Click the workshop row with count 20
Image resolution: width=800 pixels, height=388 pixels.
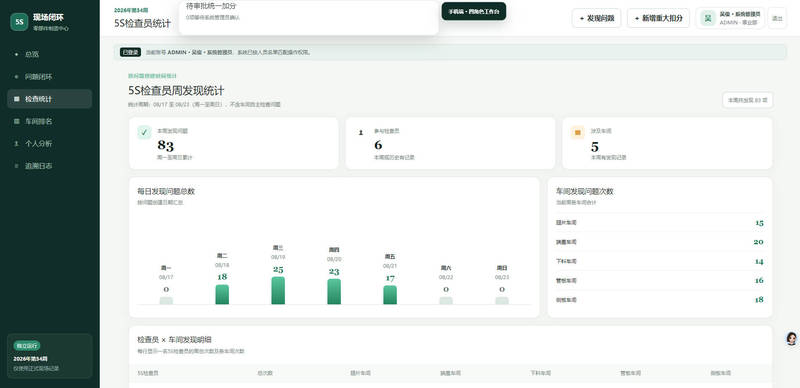click(660, 242)
